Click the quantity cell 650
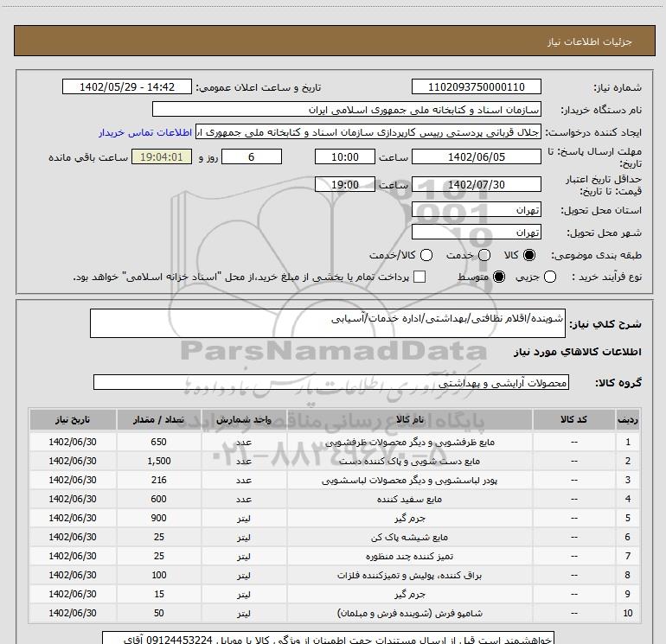The image size is (666, 644). (159, 442)
